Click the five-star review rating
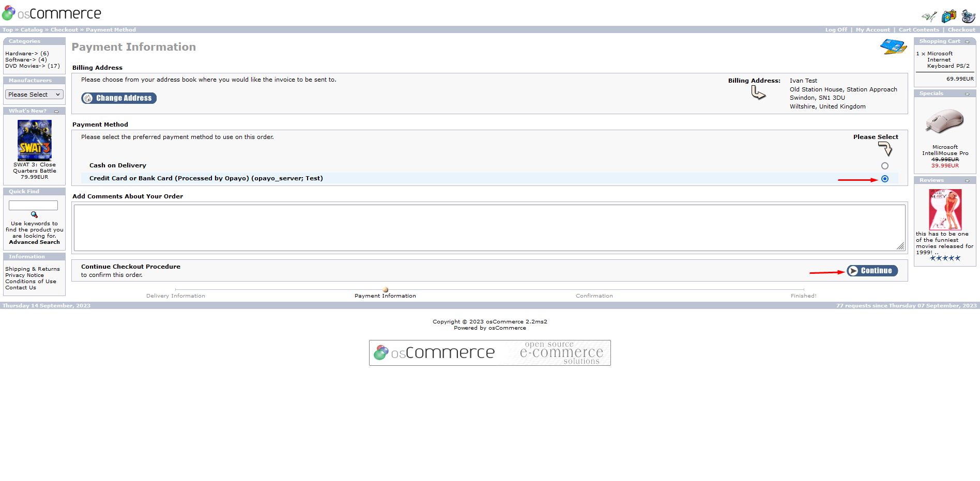This screenshot has width=980, height=481. click(x=945, y=258)
